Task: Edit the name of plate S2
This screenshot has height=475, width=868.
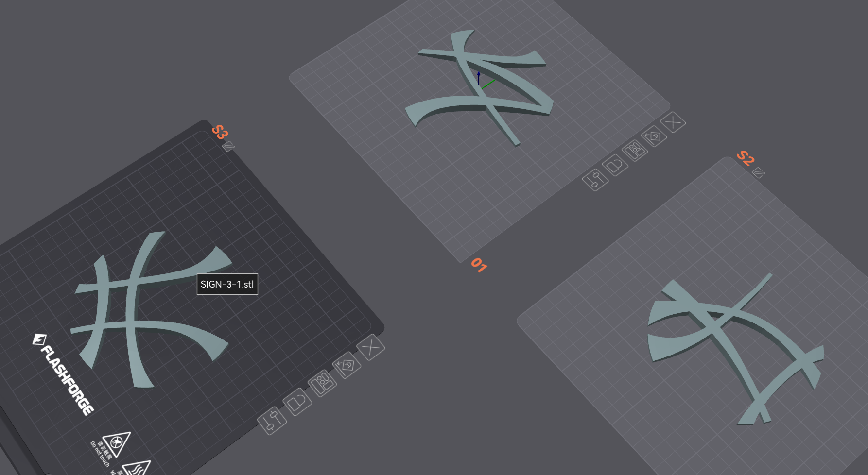Action: click(x=759, y=173)
